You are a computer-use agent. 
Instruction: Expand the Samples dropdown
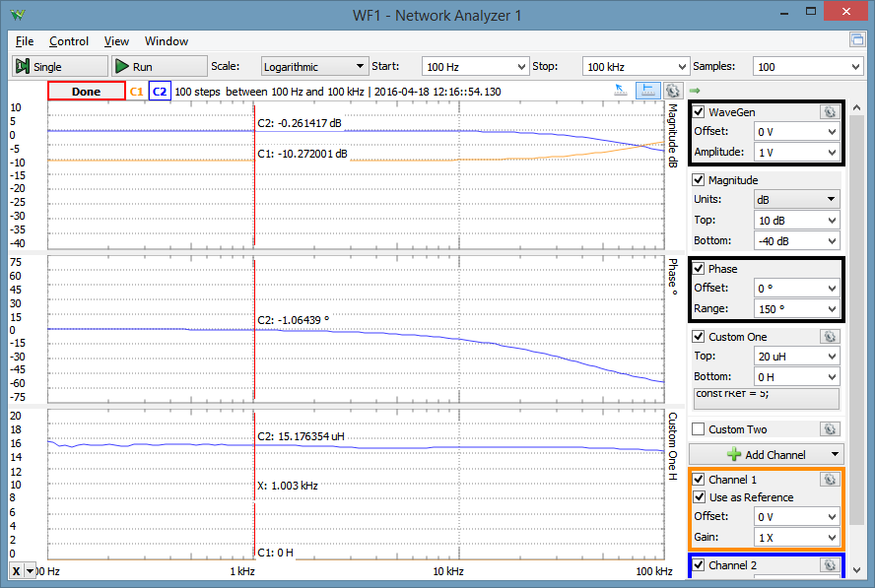click(x=807, y=67)
